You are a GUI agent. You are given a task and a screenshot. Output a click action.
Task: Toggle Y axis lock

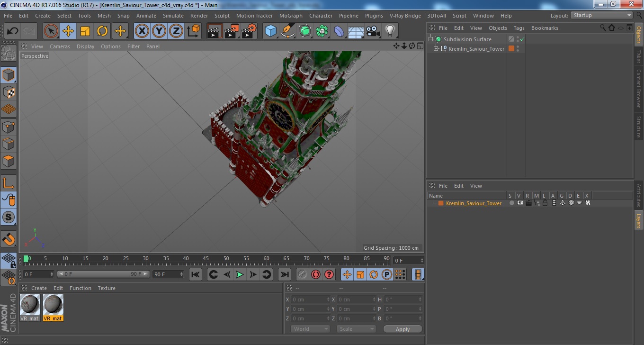tap(159, 31)
